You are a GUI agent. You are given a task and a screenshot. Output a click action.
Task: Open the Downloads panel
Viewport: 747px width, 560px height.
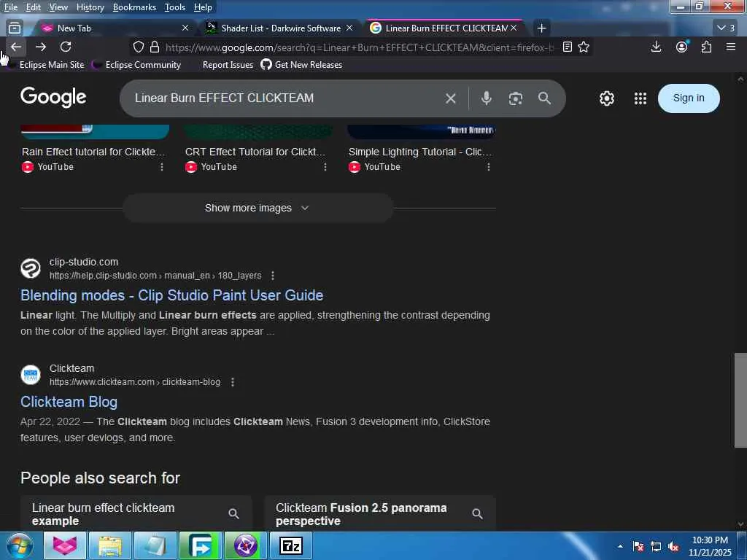click(x=656, y=47)
